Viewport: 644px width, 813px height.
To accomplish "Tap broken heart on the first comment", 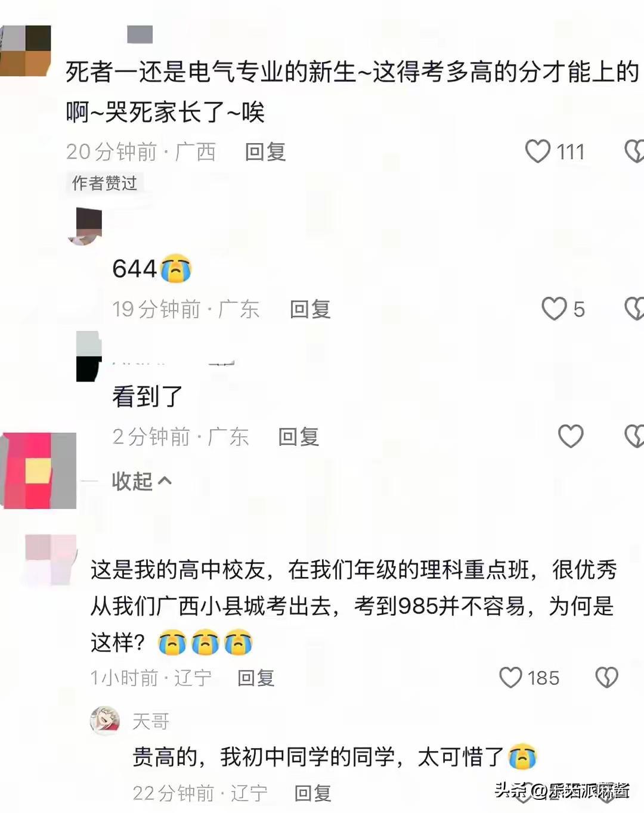I will [634, 151].
